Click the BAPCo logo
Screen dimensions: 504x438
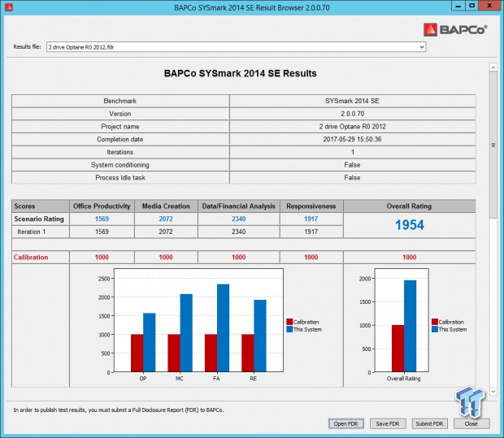(x=455, y=29)
